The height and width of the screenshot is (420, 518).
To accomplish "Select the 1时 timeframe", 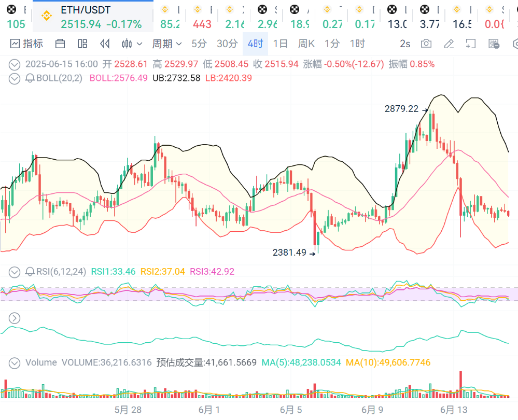I will pos(357,44).
